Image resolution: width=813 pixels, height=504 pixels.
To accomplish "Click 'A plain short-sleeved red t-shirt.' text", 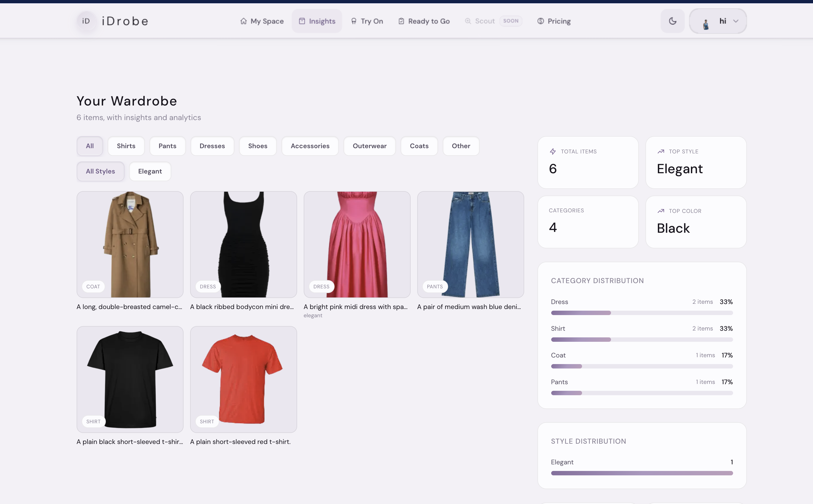I will click(x=240, y=442).
